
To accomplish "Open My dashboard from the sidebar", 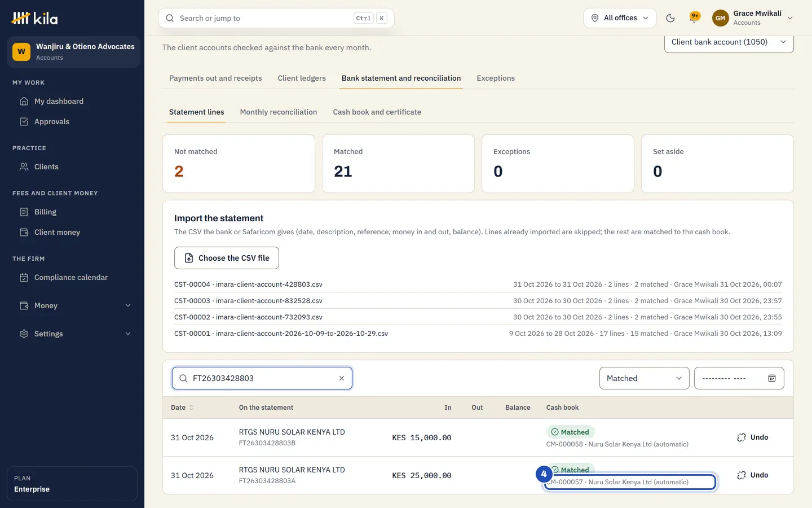I will pyautogui.click(x=72, y=101).
